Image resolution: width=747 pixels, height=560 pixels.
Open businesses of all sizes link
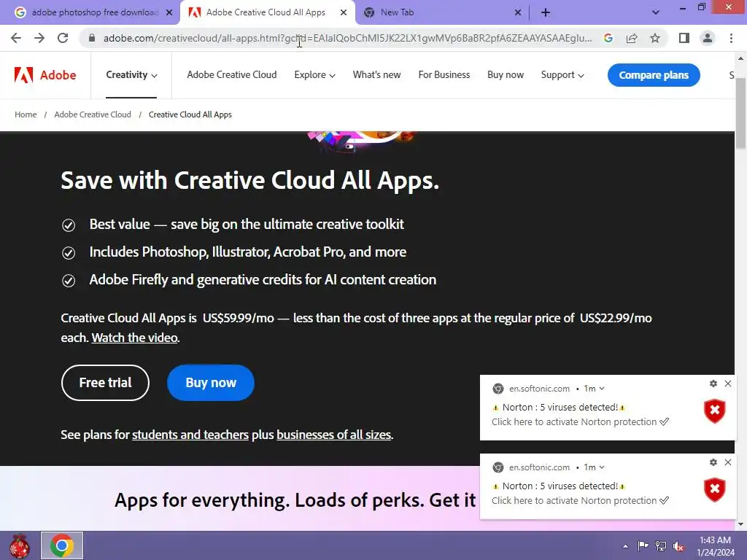333,435
